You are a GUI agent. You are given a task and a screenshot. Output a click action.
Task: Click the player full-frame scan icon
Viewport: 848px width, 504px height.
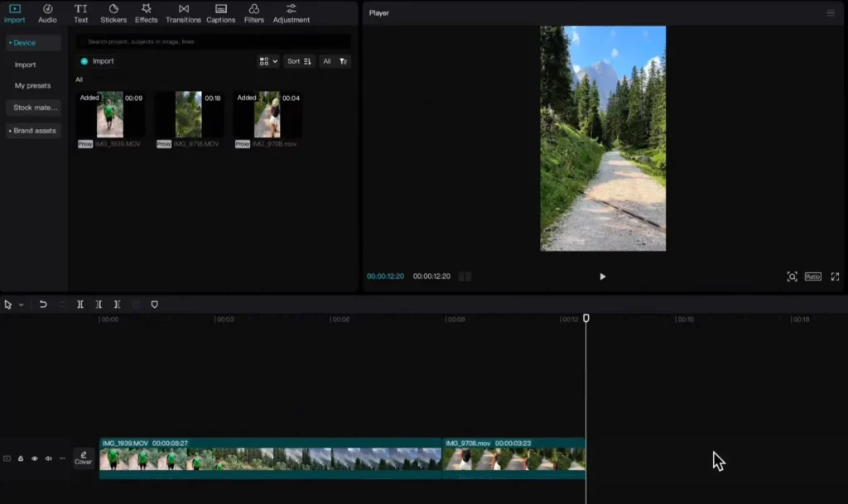[792, 276]
